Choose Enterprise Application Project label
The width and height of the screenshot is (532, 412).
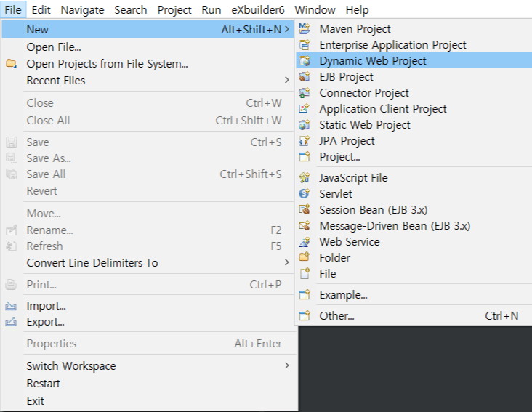pos(392,45)
